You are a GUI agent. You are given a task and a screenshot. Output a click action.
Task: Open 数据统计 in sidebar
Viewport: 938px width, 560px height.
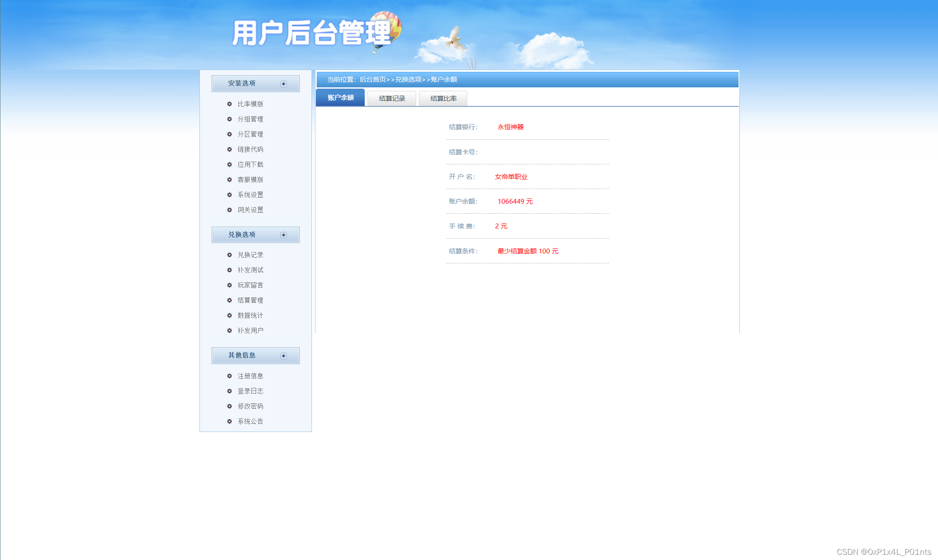[x=250, y=315]
